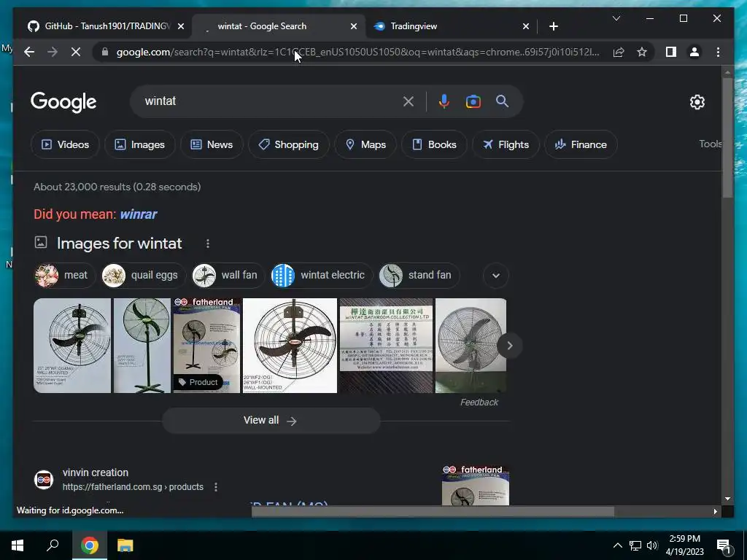Stop loading the page
Screen dimensions: 747x560
(76, 52)
